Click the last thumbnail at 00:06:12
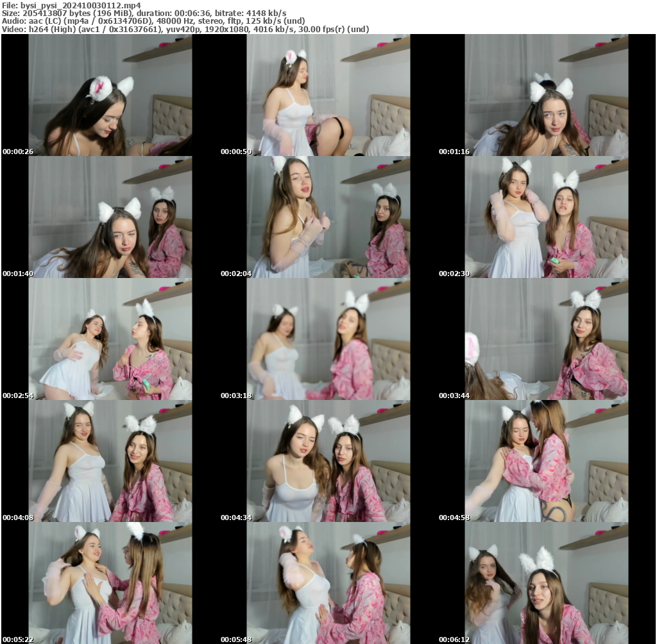Screen dimensions: 657x644 pyautogui.click(x=546, y=583)
